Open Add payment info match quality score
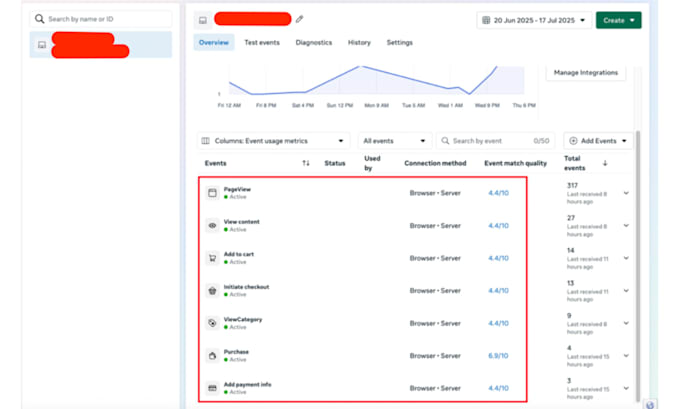Screen dimensions: 680x409 [x=498, y=388]
